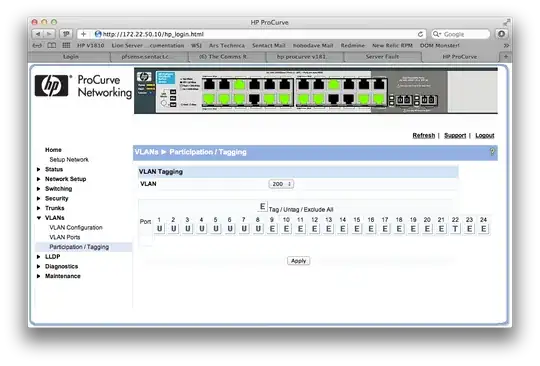Image resolution: width=540 pixels, height=366 pixels.
Task: Switch to the Server Fault tab
Action: coord(383,56)
